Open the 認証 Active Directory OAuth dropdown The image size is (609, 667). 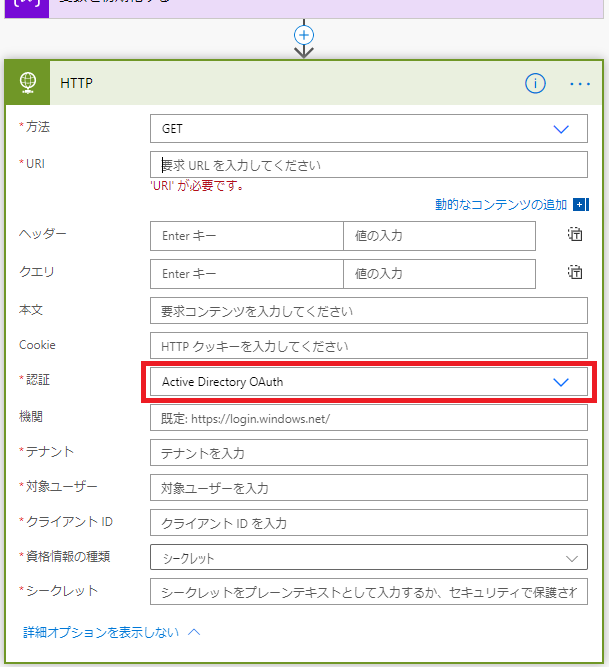pos(369,382)
